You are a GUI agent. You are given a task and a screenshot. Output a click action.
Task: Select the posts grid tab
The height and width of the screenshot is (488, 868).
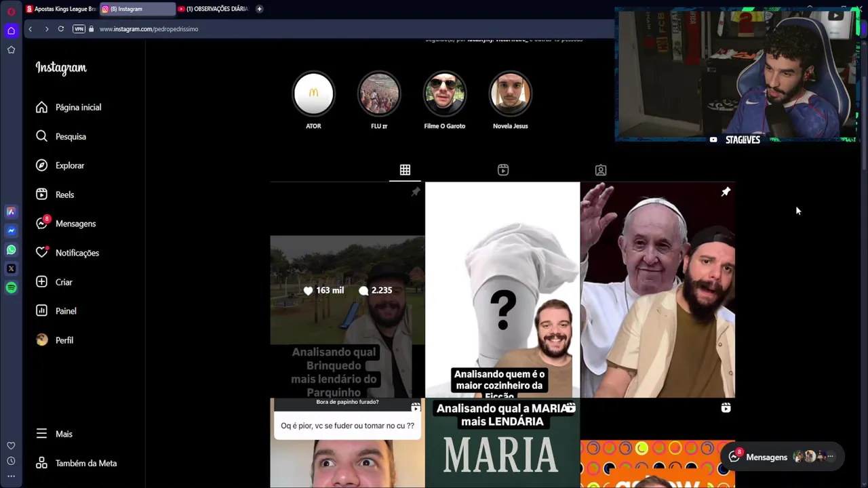point(405,170)
